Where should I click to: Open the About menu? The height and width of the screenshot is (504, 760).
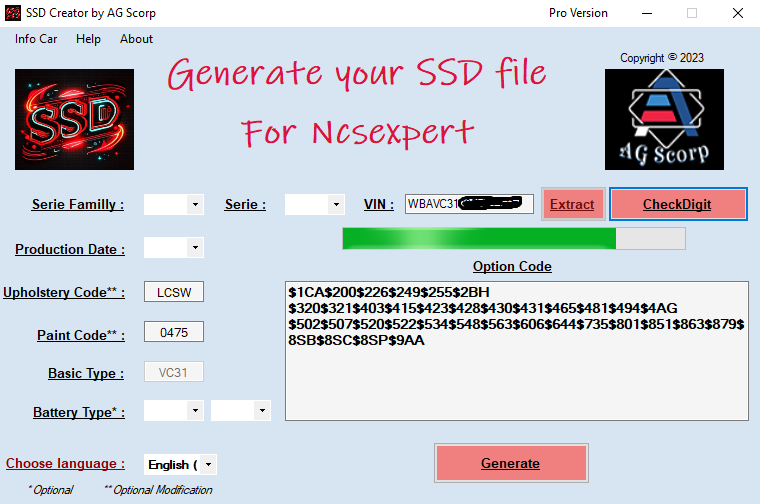(x=136, y=39)
